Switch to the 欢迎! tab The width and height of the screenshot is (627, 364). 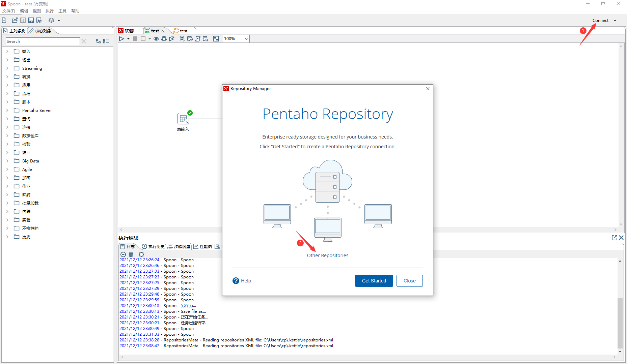(x=130, y=31)
